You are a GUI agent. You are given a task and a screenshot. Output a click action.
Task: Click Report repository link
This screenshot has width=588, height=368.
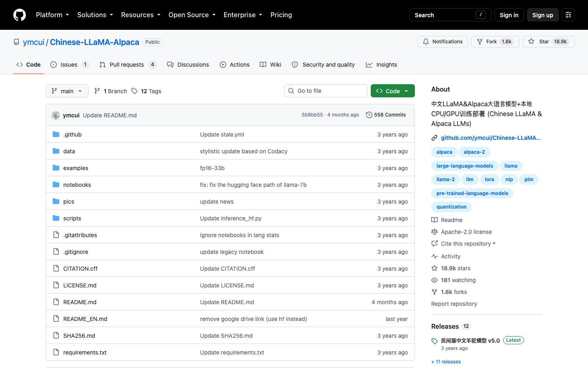(x=454, y=304)
